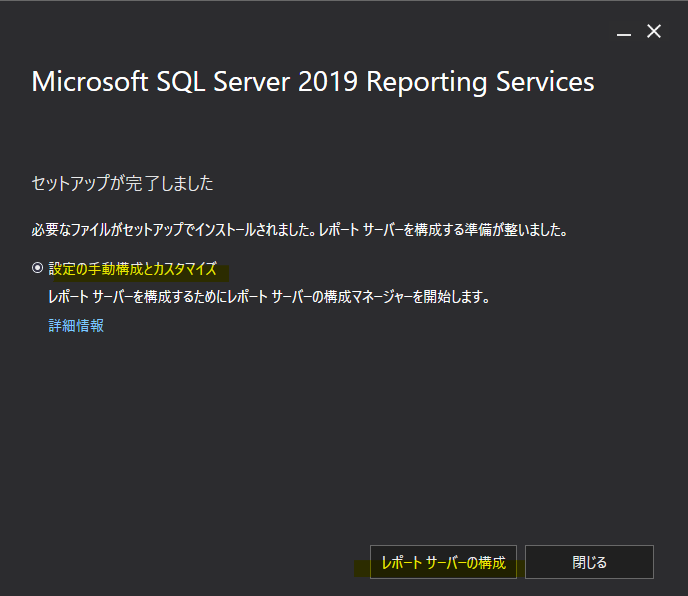Launch the Report Server configuration manager
Screen dimensions: 688x596
pos(443,562)
